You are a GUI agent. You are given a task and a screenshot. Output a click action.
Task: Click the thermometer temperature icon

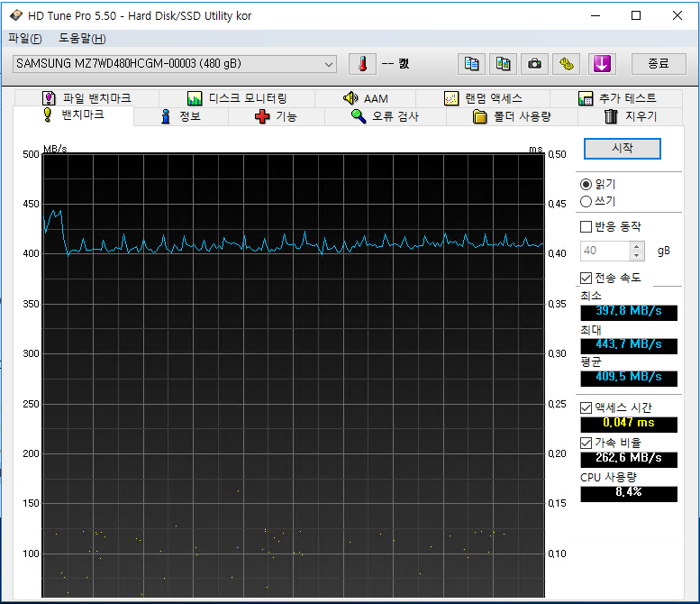[362, 64]
